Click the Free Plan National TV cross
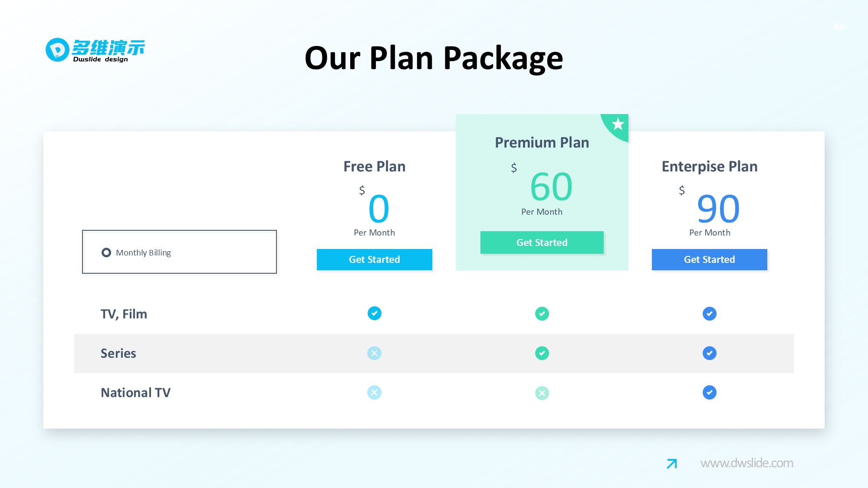 coord(374,393)
